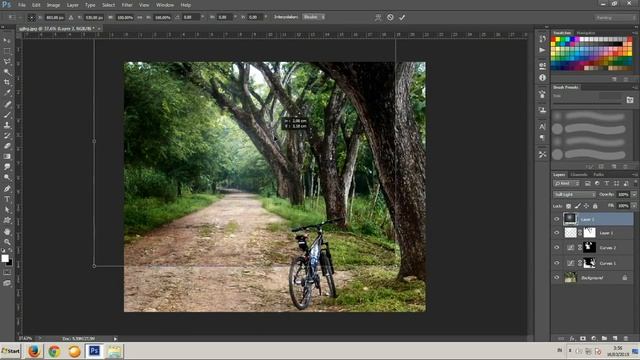Select the Horizontal Type tool

7,199
